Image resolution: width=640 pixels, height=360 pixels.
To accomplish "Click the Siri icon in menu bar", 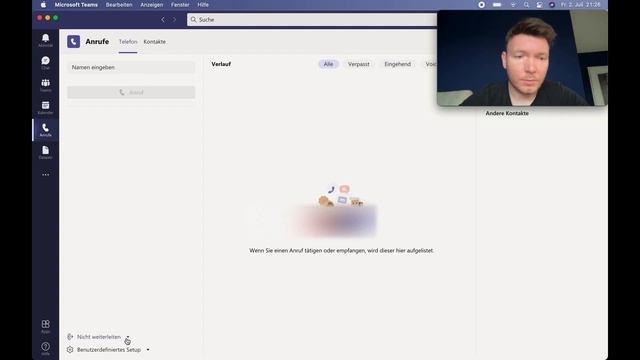I will pyautogui.click(x=552, y=5).
